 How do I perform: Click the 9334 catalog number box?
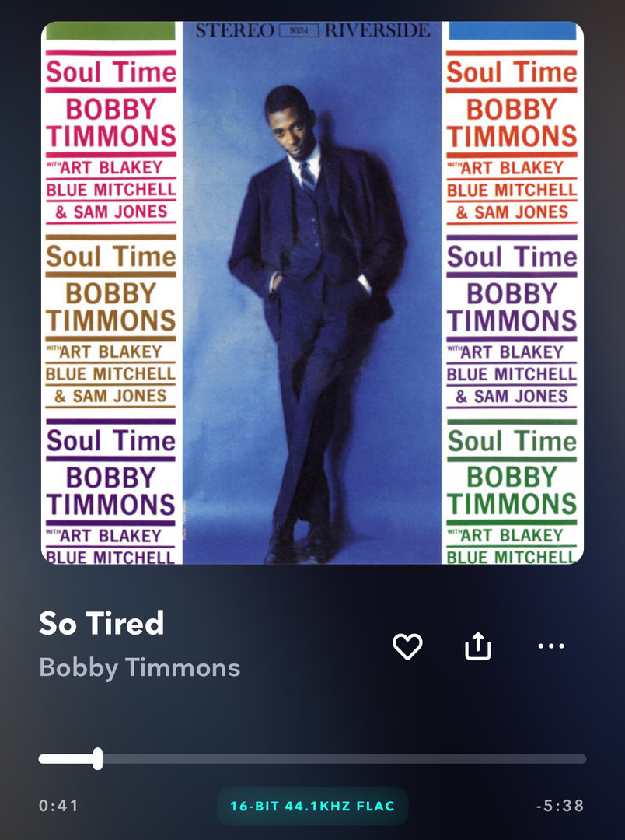click(x=299, y=30)
